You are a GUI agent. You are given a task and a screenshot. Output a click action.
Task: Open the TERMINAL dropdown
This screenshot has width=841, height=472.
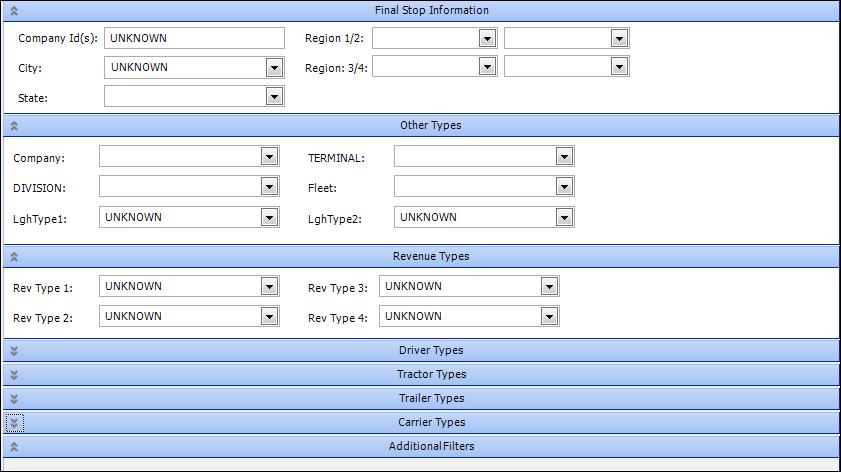(x=564, y=157)
